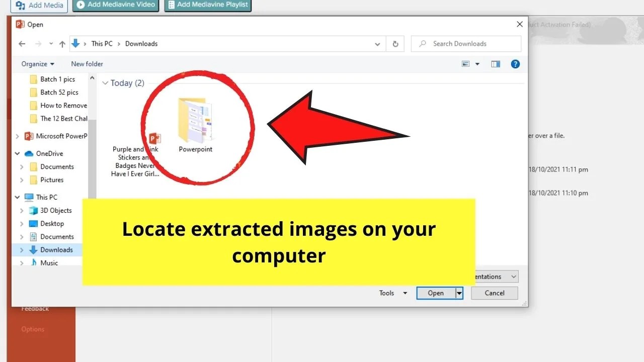The image size is (644, 362).
Task: Show the preview pane via its toolbar icon
Action: pyautogui.click(x=496, y=64)
